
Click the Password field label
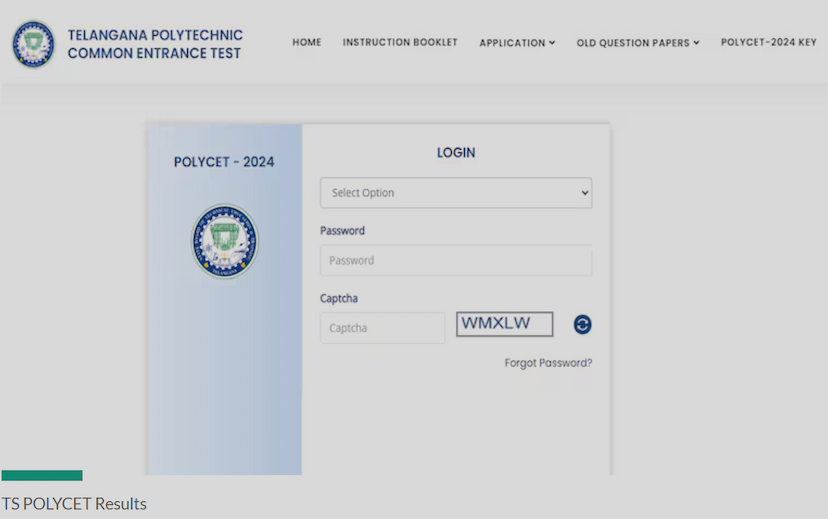pos(342,231)
